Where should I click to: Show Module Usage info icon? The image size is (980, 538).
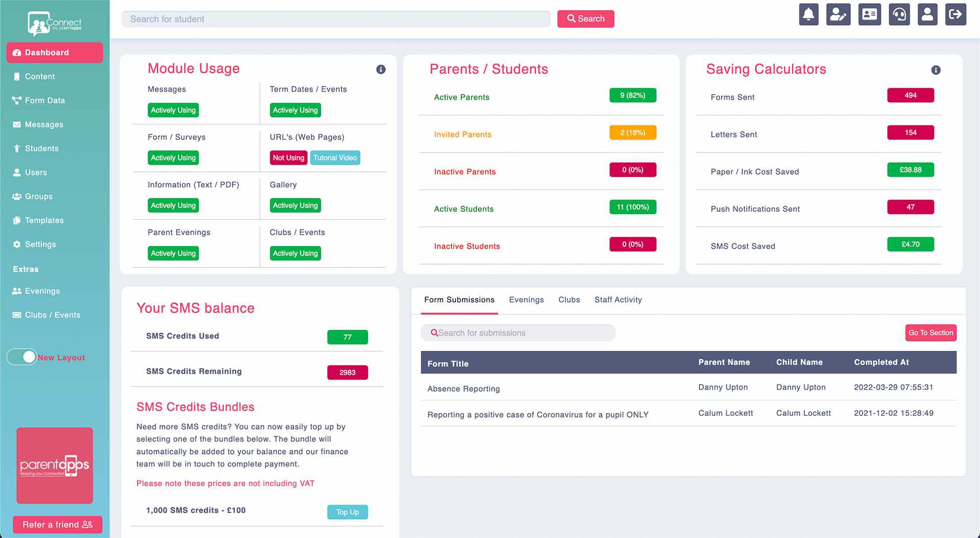(381, 69)
